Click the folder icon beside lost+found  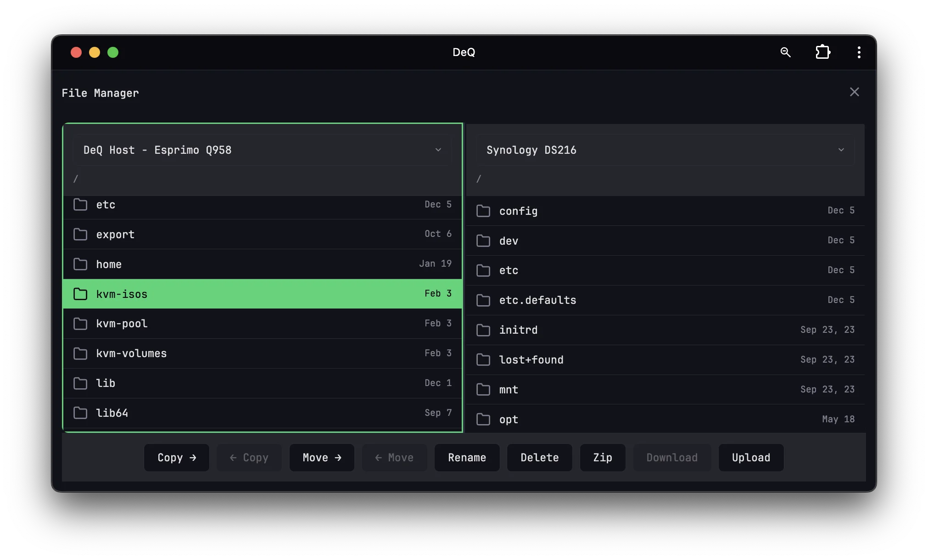click(484, 359)
